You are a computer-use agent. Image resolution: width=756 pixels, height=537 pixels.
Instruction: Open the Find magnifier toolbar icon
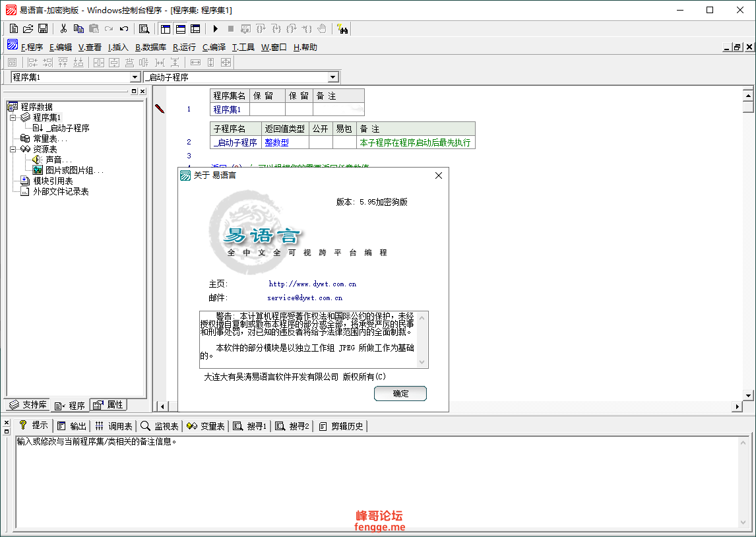pos(144,29)
